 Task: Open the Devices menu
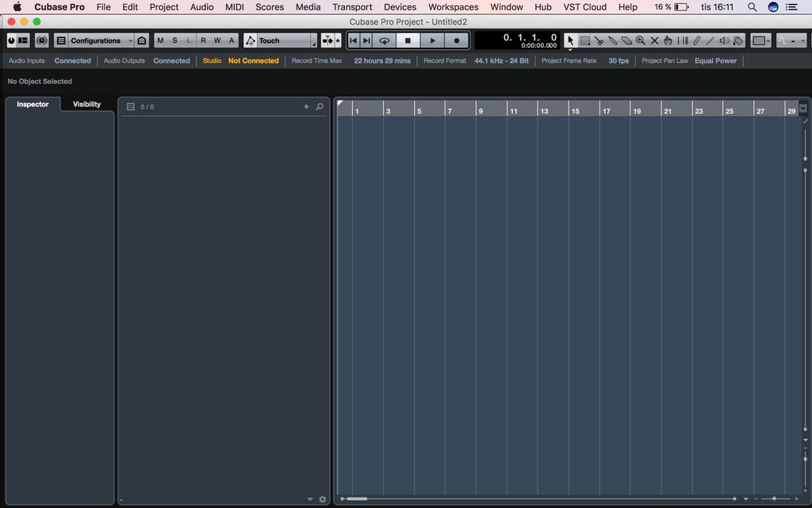(x=400, y=6)
